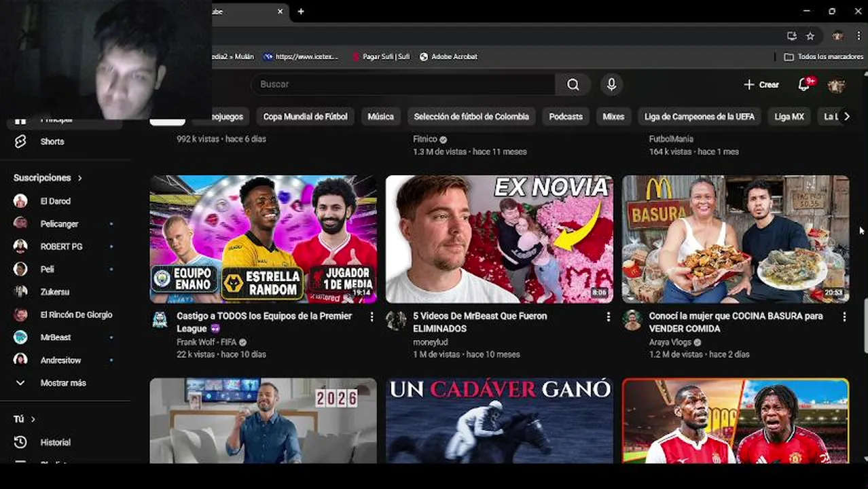868x489 pixels.
Task: Open Frank Wolf - FIFA channel link
Action: tap(206, 342)
